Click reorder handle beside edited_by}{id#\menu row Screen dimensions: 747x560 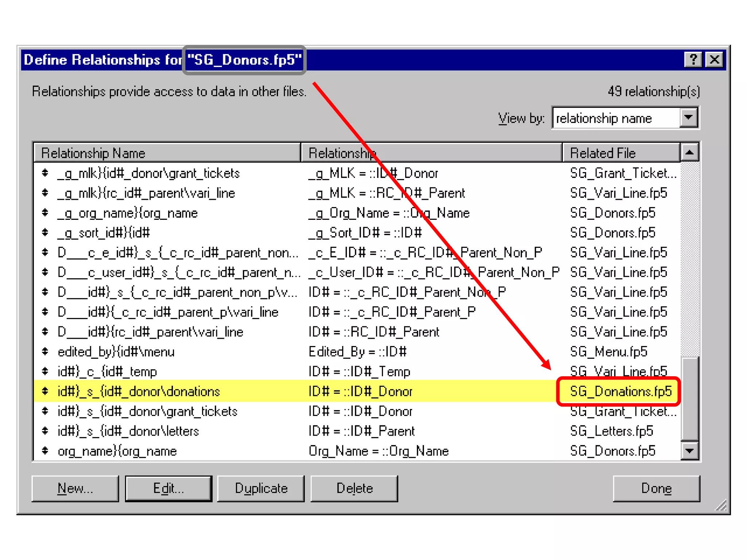point(45,351)
